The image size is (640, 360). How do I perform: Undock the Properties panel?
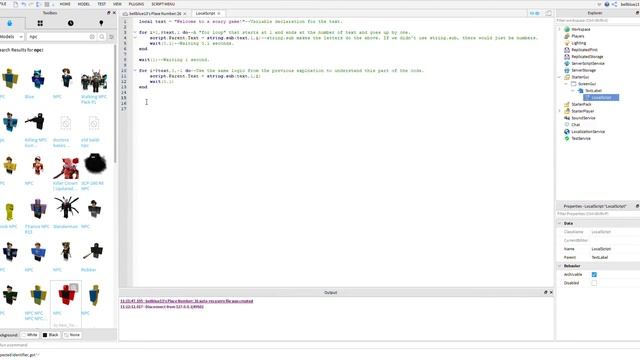tap(637, 206)
